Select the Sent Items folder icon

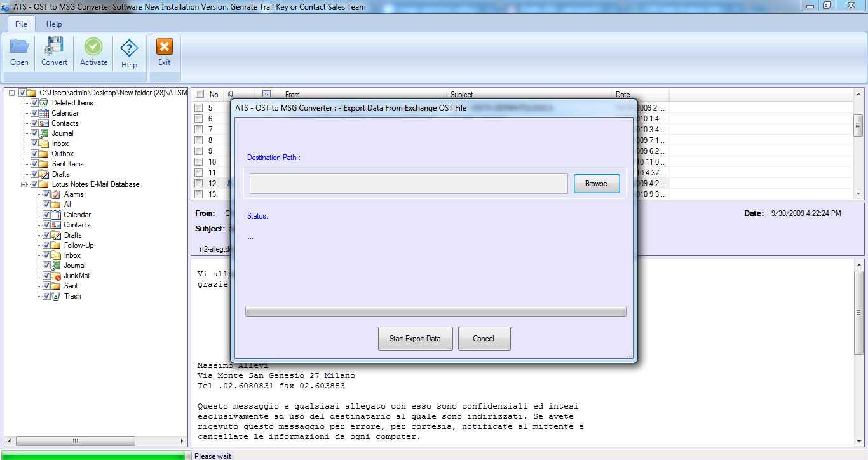[x=43, y=164]
